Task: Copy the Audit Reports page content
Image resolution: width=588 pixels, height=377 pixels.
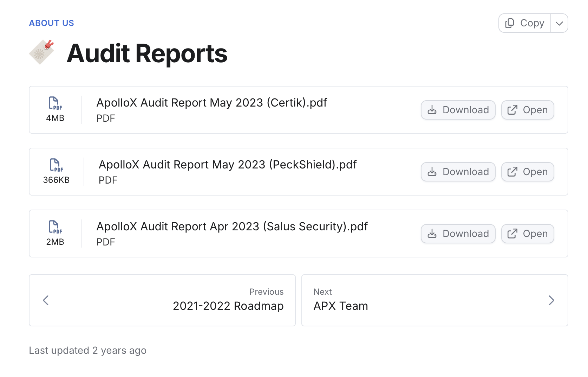Action: point(524,23)
